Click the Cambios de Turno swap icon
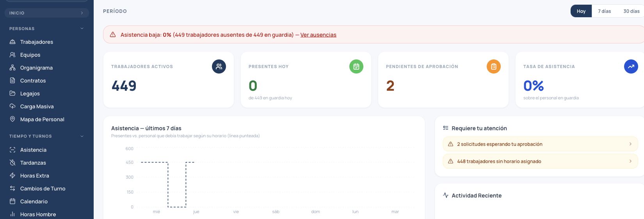644x219 pixels. pyautogui.click(x=12, y=188)
